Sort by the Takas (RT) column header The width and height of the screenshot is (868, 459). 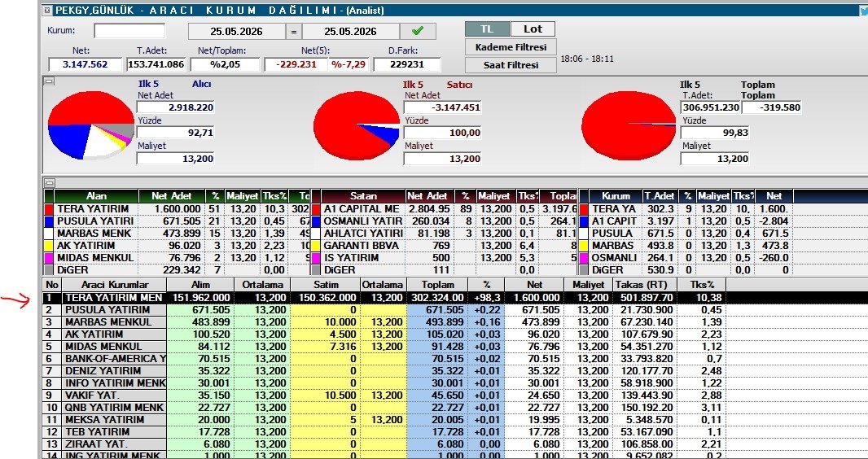[x=645, y=285]
